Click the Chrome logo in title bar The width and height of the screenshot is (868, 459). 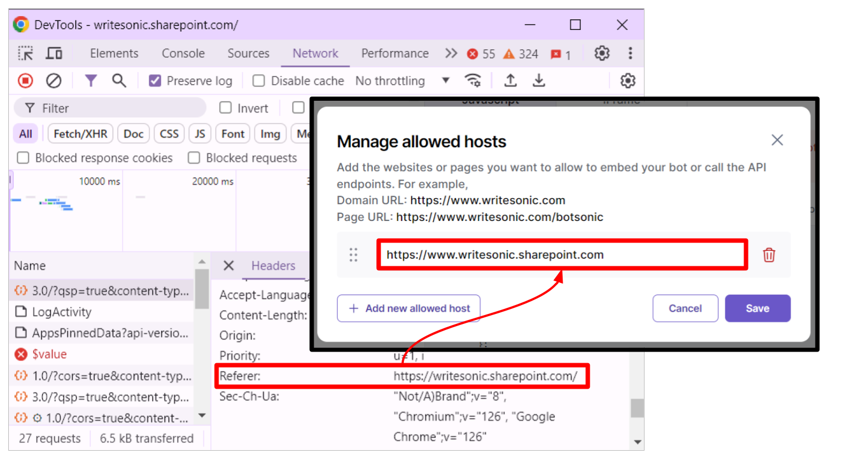(x=21, y=24)
